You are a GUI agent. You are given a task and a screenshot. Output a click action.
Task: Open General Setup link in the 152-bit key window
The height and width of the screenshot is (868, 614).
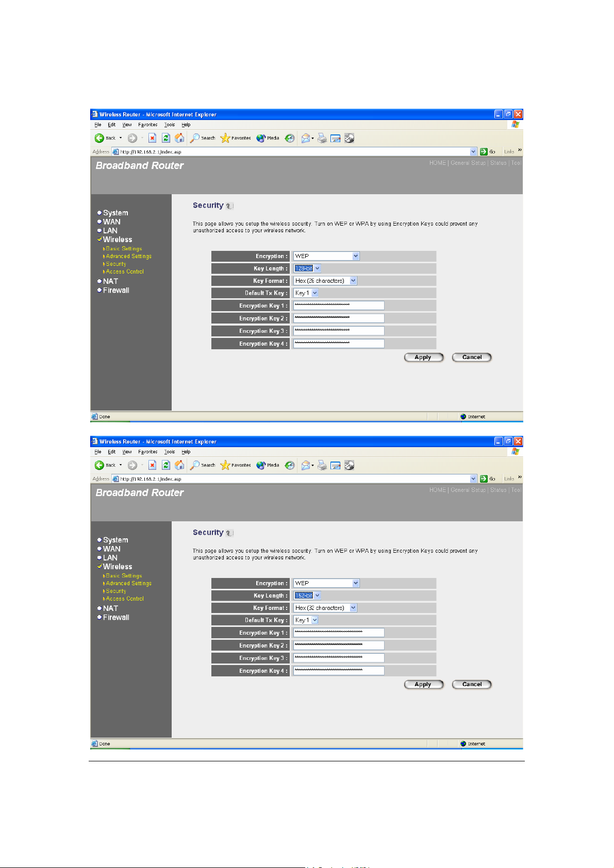tap(468, 490)
